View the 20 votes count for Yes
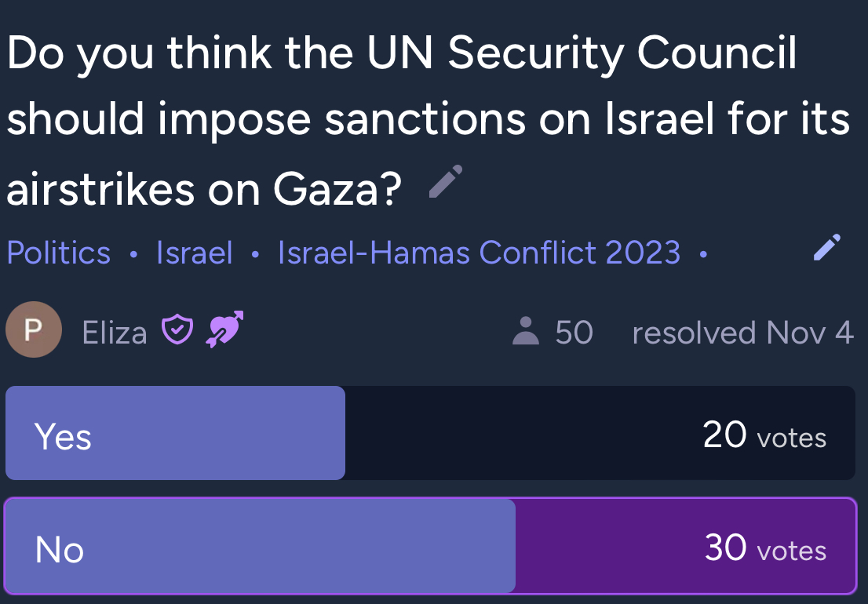 click(764, 435)
